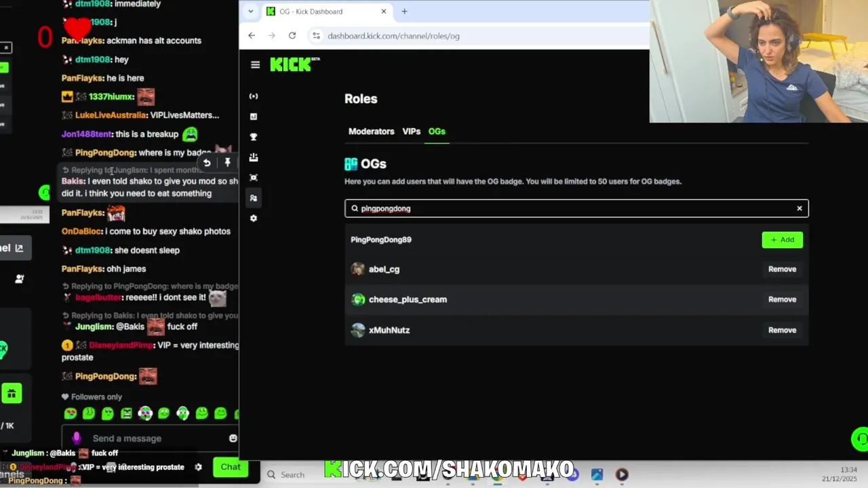The image size is (868, 488).
Task: Open the Kick dashboard hamburger menu
Action: click(x=255, y=64)
